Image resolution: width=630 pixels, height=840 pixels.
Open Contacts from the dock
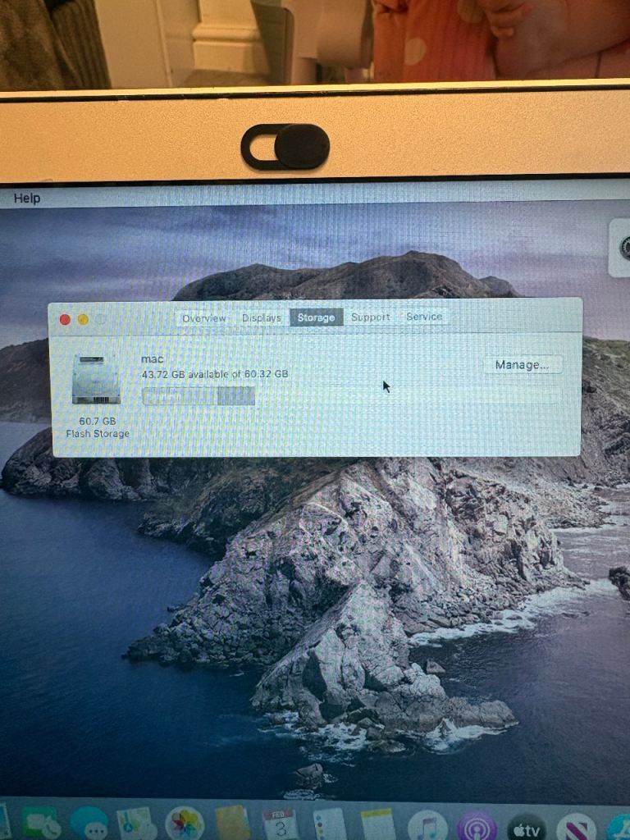click(233, 824)
